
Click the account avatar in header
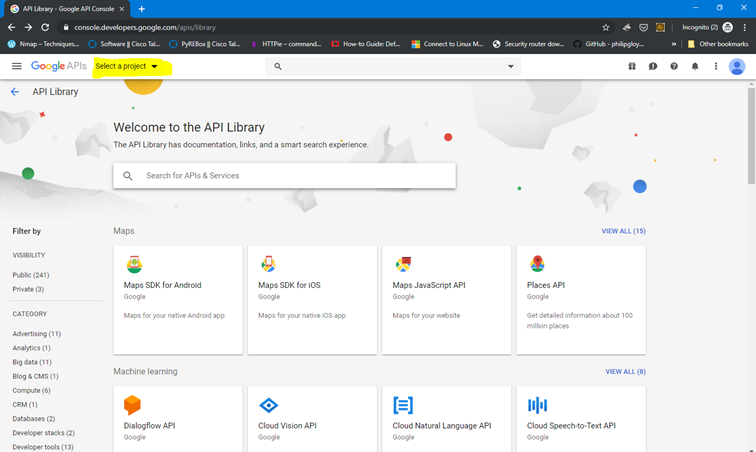coord(737,66)
